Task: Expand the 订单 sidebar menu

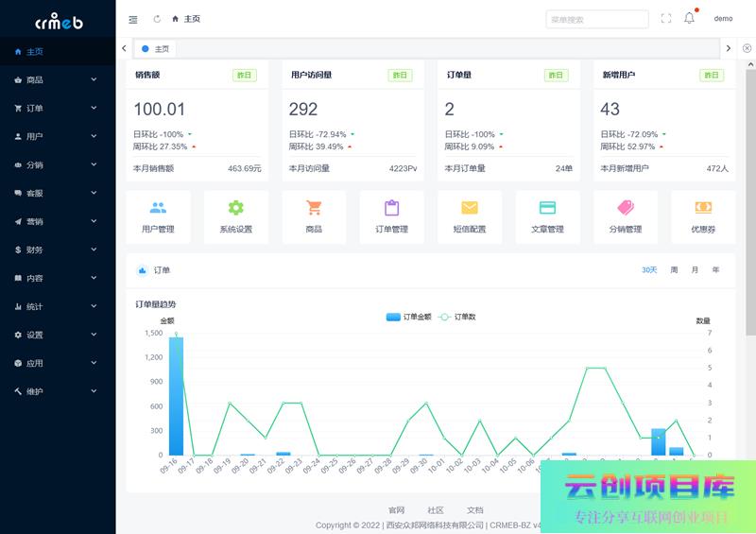Action: [57, 109]
